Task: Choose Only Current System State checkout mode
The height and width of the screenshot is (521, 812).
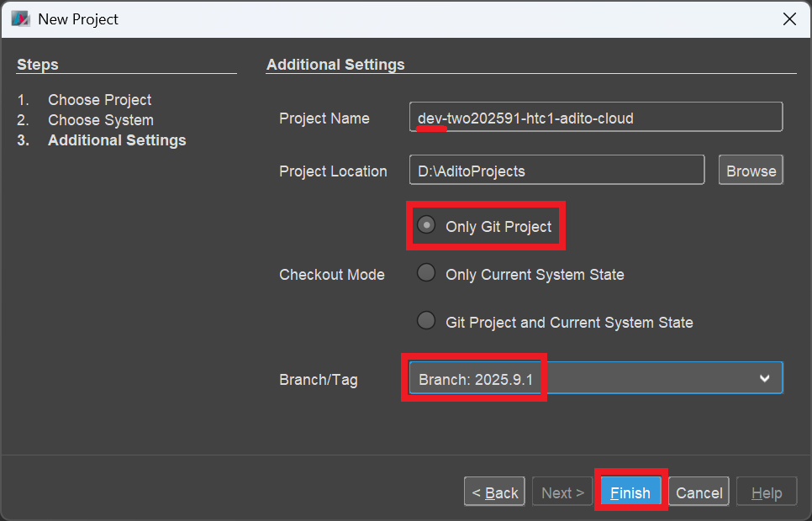Action: coord(426,273)
